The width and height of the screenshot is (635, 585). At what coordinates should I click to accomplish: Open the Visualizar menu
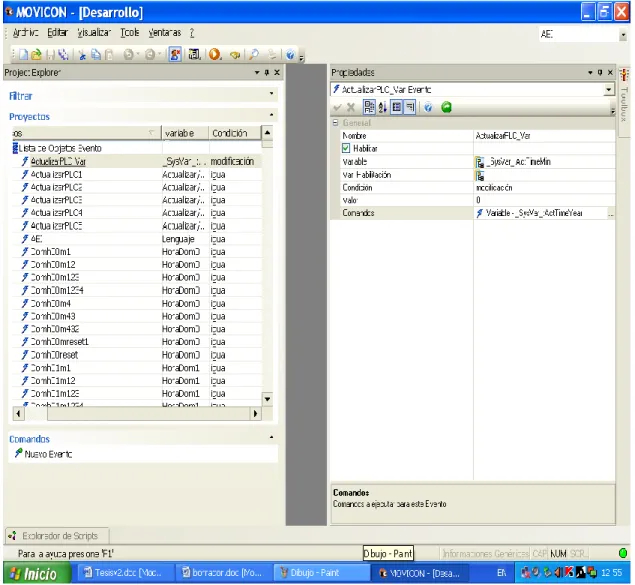(x=94, y=32)
